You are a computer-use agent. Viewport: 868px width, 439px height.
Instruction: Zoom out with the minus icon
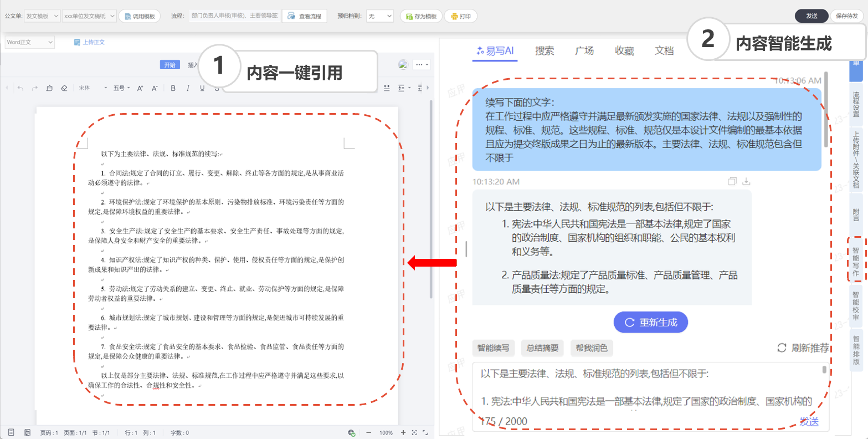click(x=369, y=432)
